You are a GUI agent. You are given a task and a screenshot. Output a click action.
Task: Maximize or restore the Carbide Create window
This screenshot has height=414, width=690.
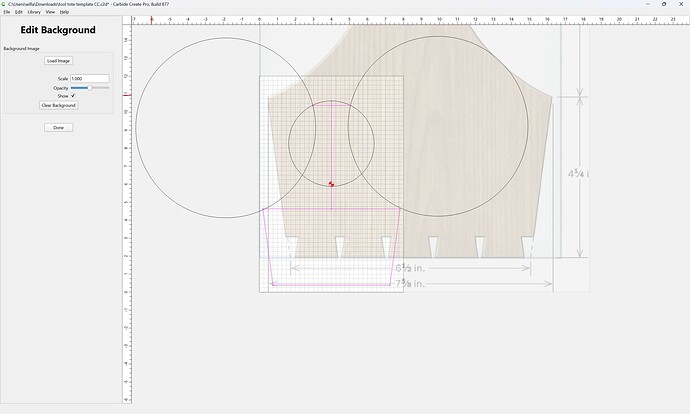[664, 4]
